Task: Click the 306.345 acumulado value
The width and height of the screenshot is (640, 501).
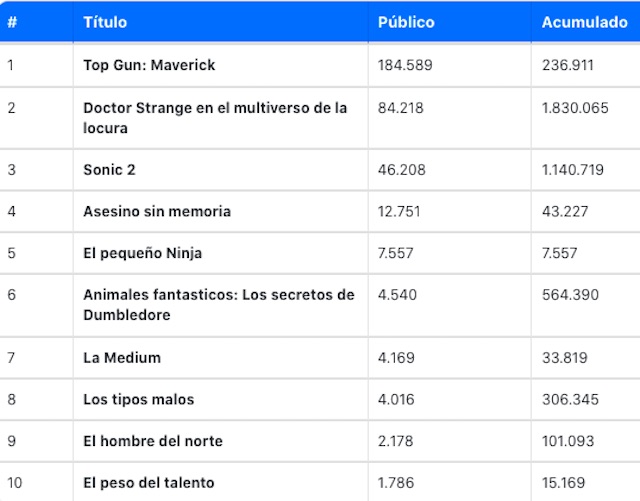Action: tap(570, 399)
